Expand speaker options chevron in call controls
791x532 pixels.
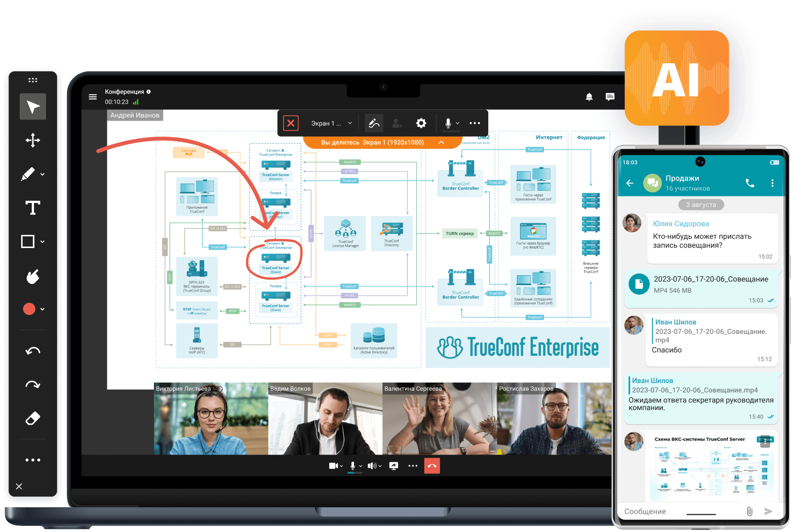pyautogui.click(x=380, y=466)
